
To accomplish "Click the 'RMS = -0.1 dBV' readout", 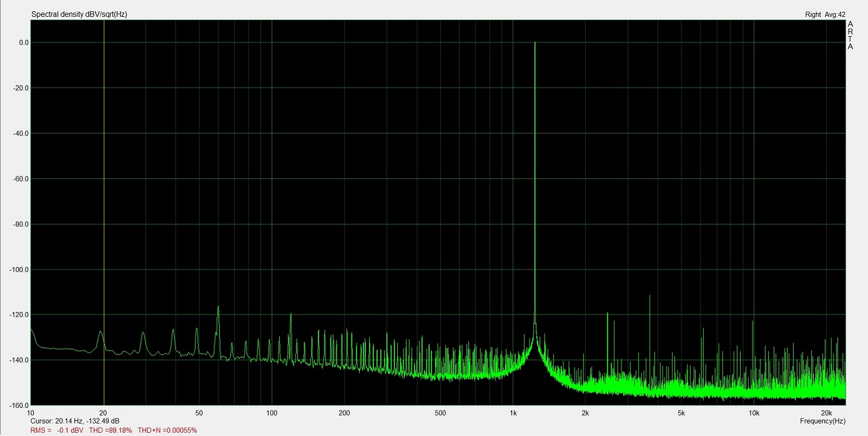I will tap(57, 430).
